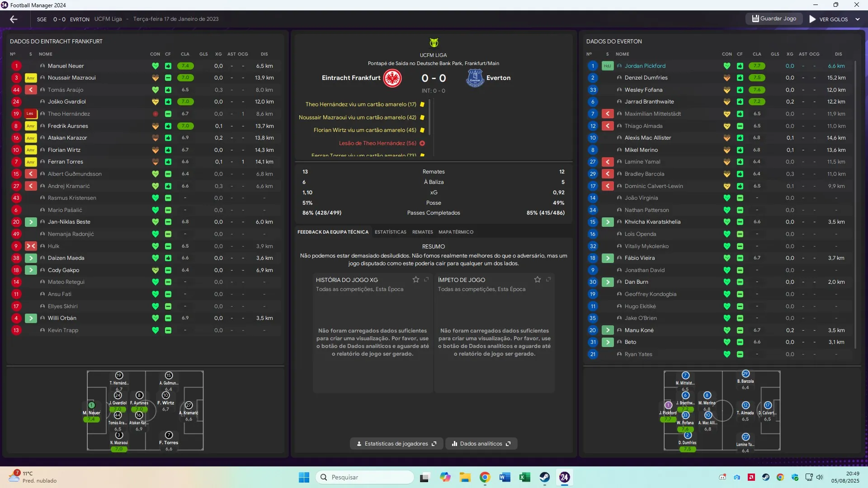Click F. Torres on the Frankfurt pitch diagram
This screenshot has height=488, width=868.
tap(169, 442)
